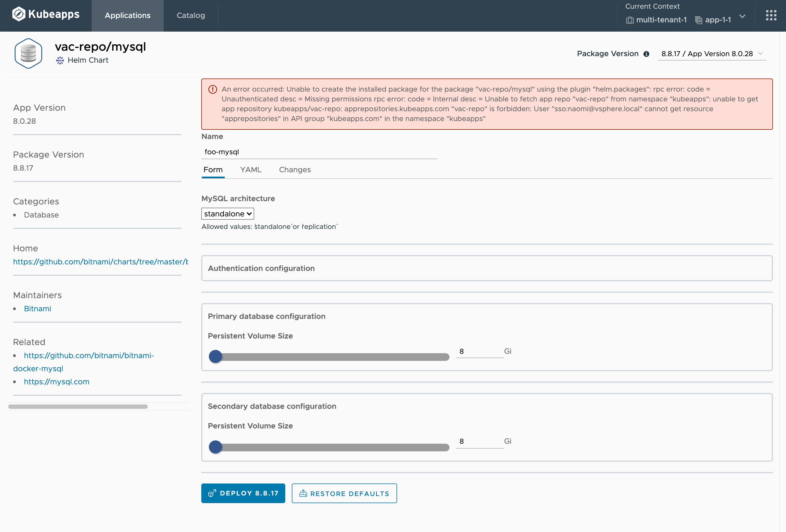Switch to the Changes tab
Viewport: 786px width, 532px height.
click(295, 170)
